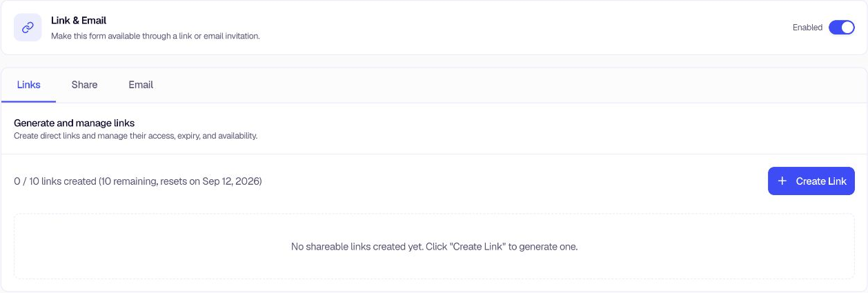Image resolution: width=868 pixels, height=293 pixels.
Task: Switch to the Links tab
Action: point(29,85)
